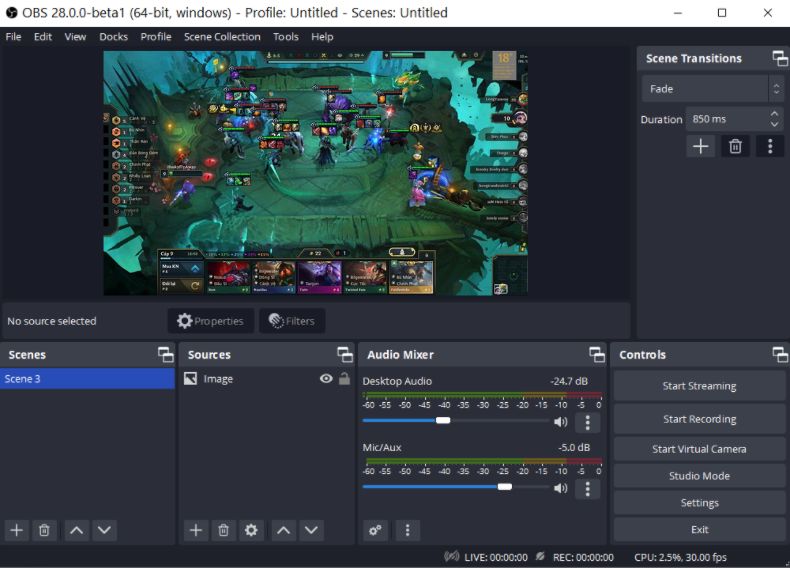Enable Studio Mode
The image size is (790, 568).
click(699, 476)
